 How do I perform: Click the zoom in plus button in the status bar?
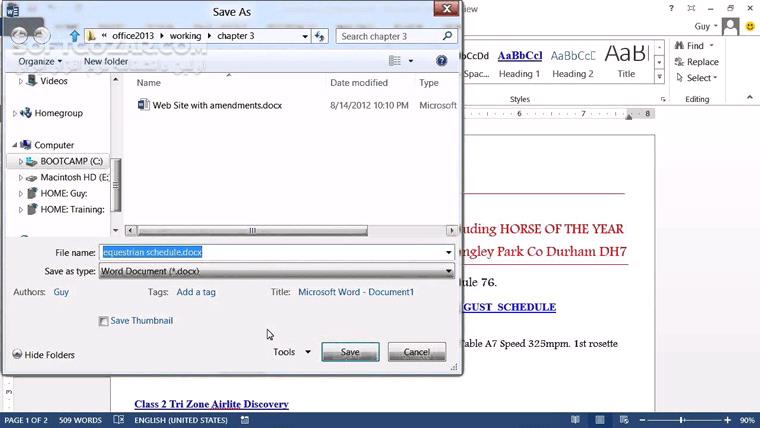[728, 420]
